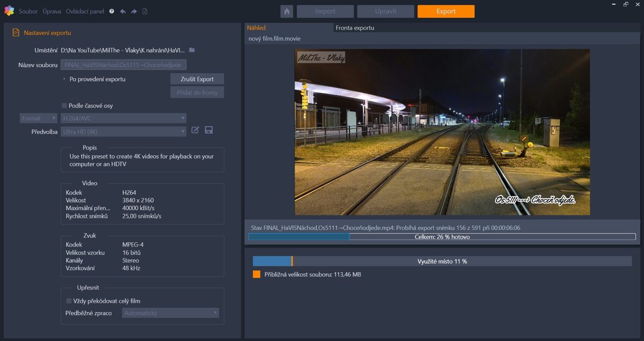Viewport: 644px width, 341px height.
Task: Click the Home icon button
Action: click(x=287, y=11)
